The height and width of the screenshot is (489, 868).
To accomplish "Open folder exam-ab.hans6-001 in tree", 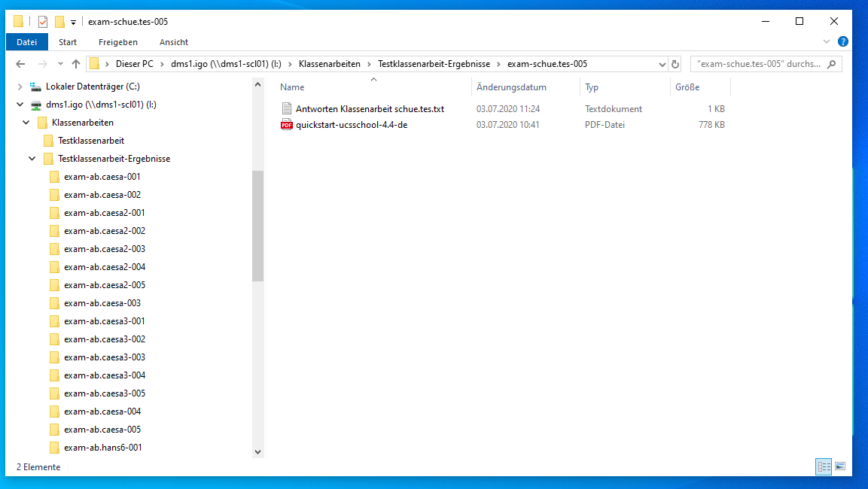I will pyautogui.click(x=102, y=448).
